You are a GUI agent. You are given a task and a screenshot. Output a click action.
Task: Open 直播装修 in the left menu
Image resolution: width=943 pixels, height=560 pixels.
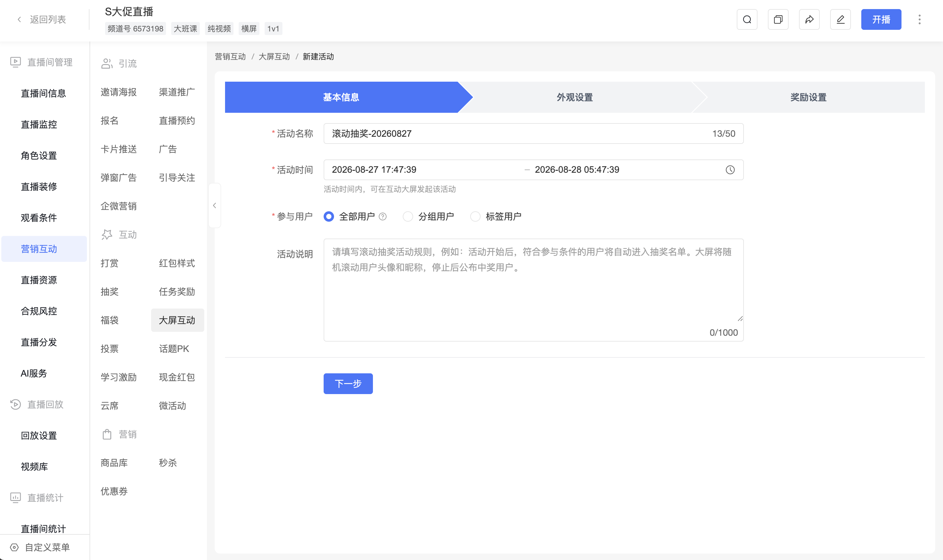(39, 186)
